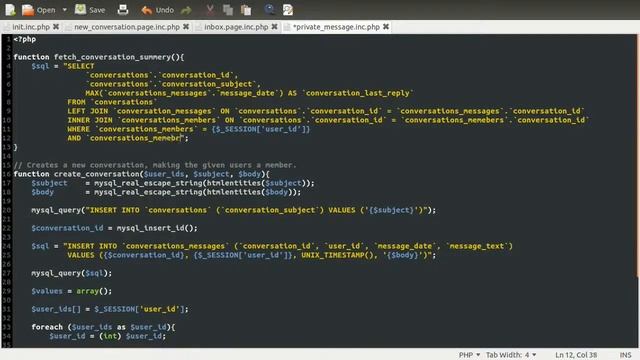Open a file with the Open button
Viewport: 640px width, 360px height.
pyautogui.click(x=38, y=10)
